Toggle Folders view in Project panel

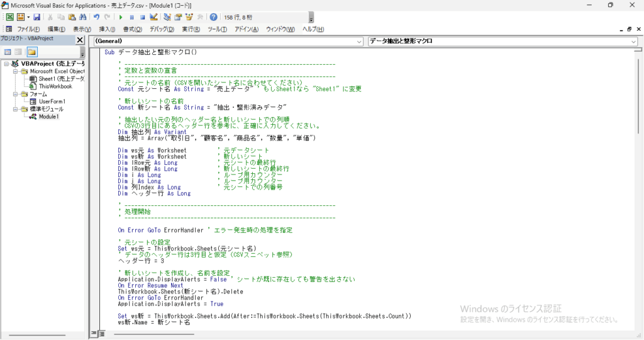pyautogui.click(x=31, y=52)
